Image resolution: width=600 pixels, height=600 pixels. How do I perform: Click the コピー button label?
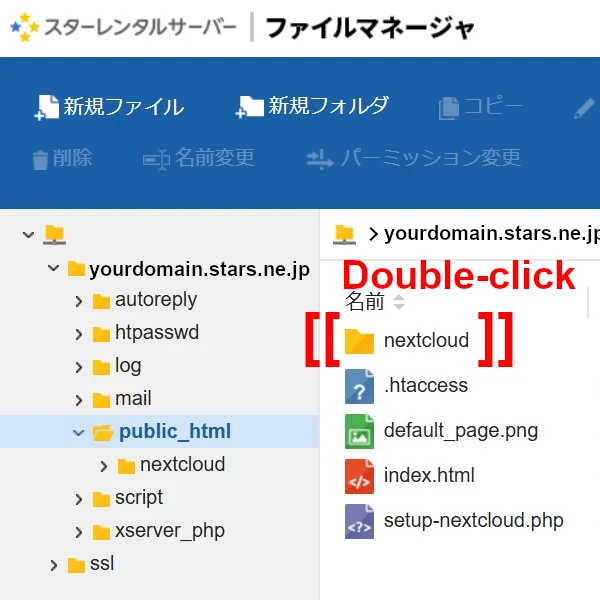pos(493,106)
